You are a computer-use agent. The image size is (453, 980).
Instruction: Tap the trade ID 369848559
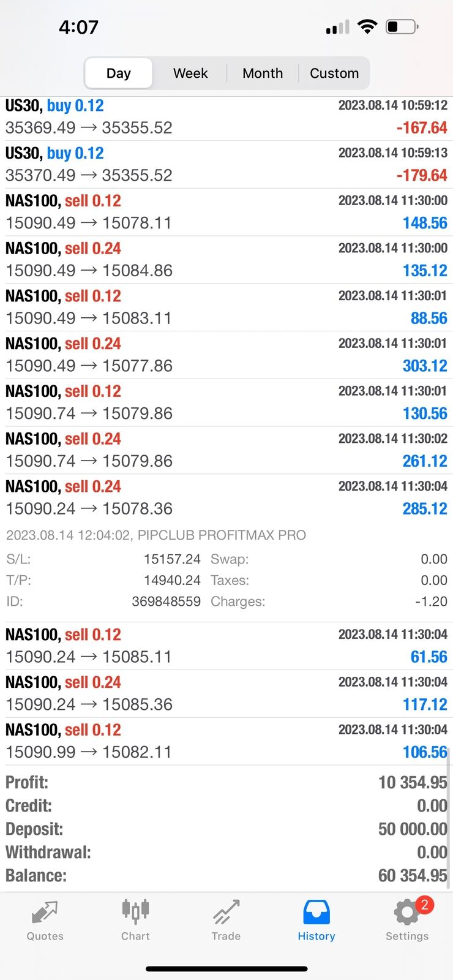click(167, 602)
